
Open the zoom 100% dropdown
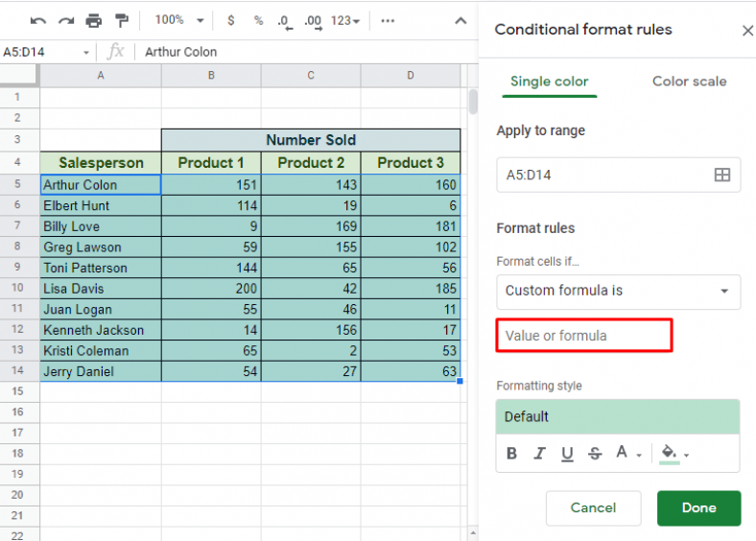[x=179, y=20]
